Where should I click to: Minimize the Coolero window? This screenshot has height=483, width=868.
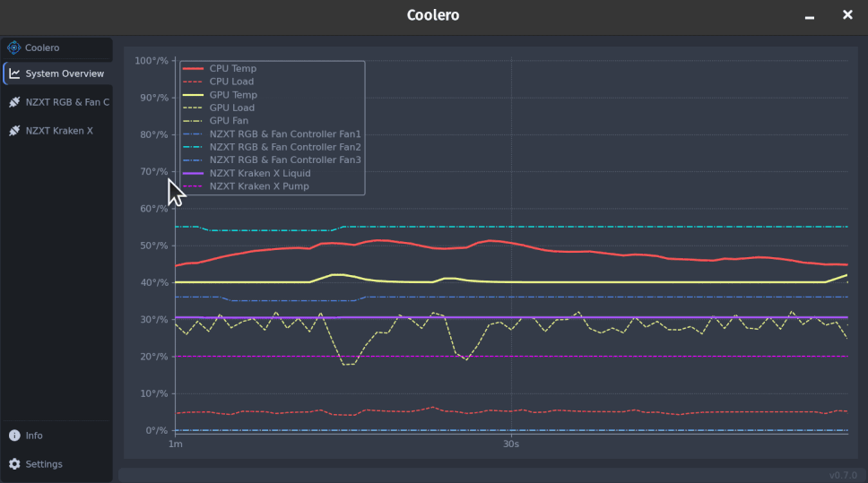pyautogui.click(x=810, y=17)
